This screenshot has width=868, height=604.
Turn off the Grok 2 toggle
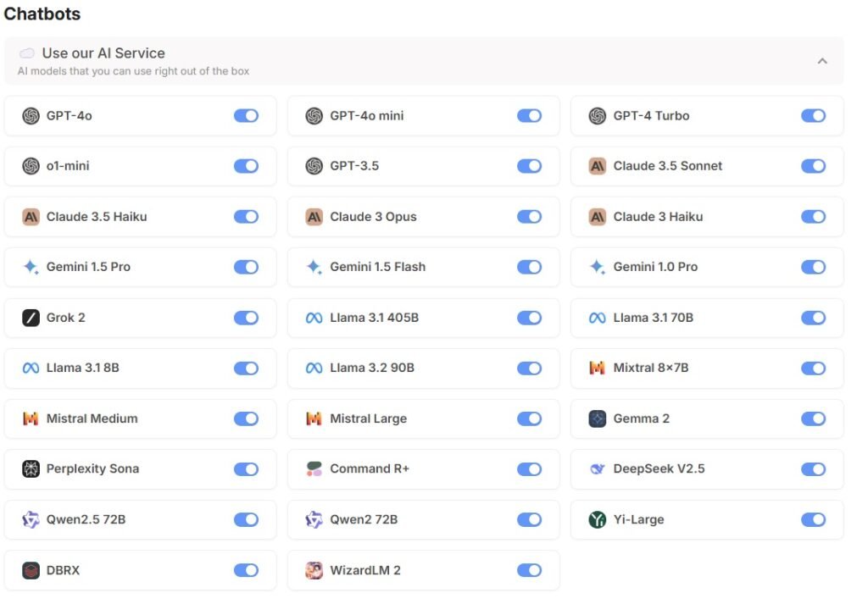pyautogui.click(x=247, y=318)
